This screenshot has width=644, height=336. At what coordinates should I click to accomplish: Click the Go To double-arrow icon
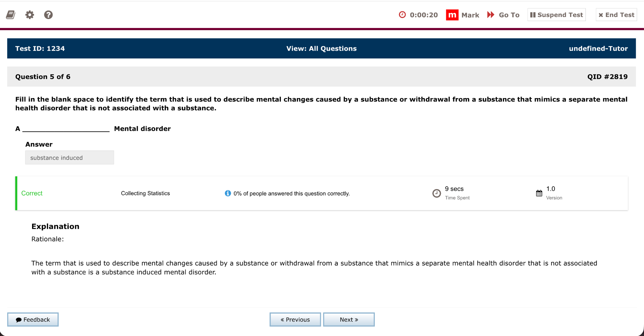(491, 15)
